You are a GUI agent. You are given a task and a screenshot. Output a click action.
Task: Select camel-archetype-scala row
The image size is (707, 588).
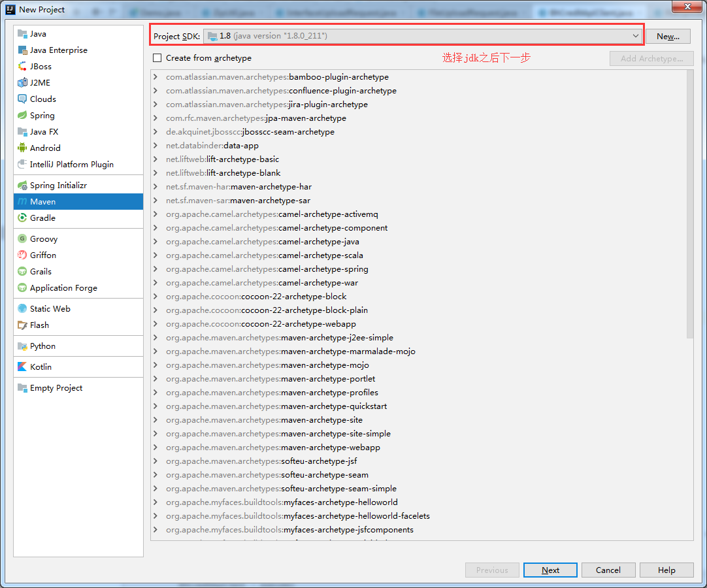click(x=419, y=255)
